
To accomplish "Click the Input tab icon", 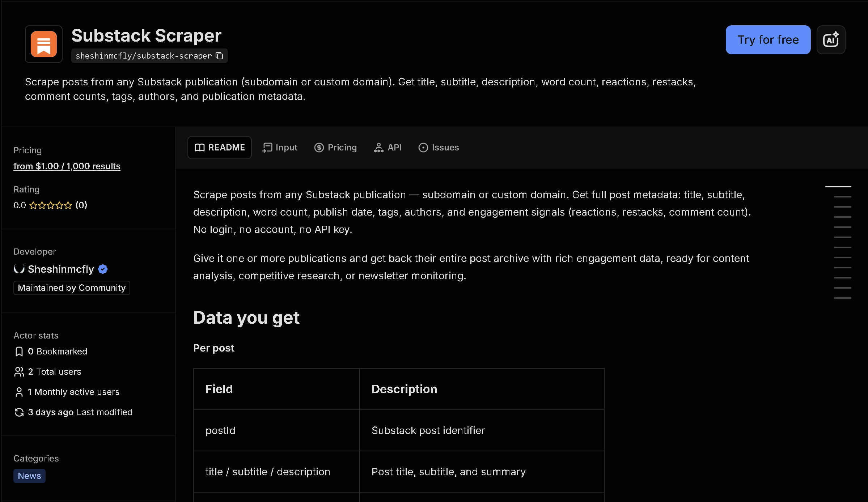I will (267, 148).
